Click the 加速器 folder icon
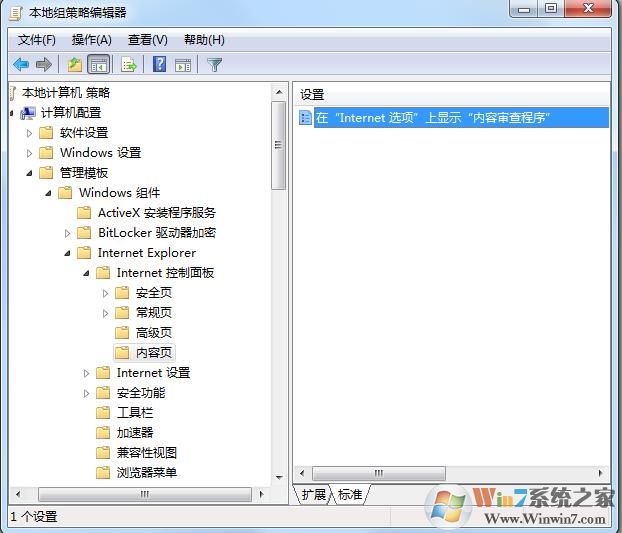This screenshot has width=622, height=533. pos(103,433)
